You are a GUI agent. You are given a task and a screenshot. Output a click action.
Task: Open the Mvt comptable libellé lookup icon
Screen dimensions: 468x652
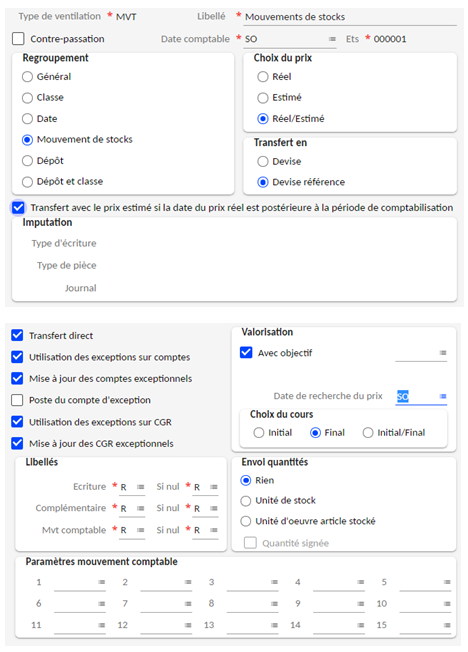[141, 530]
